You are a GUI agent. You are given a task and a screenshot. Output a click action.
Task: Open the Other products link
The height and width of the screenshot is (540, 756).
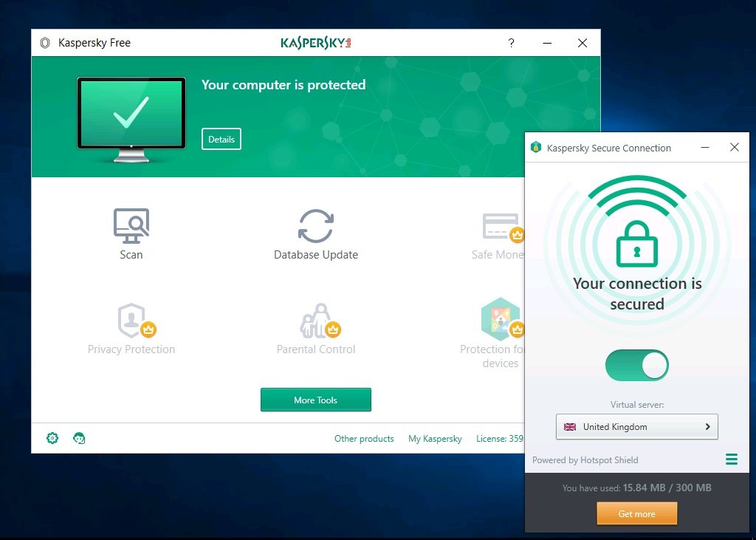(364, 439)
